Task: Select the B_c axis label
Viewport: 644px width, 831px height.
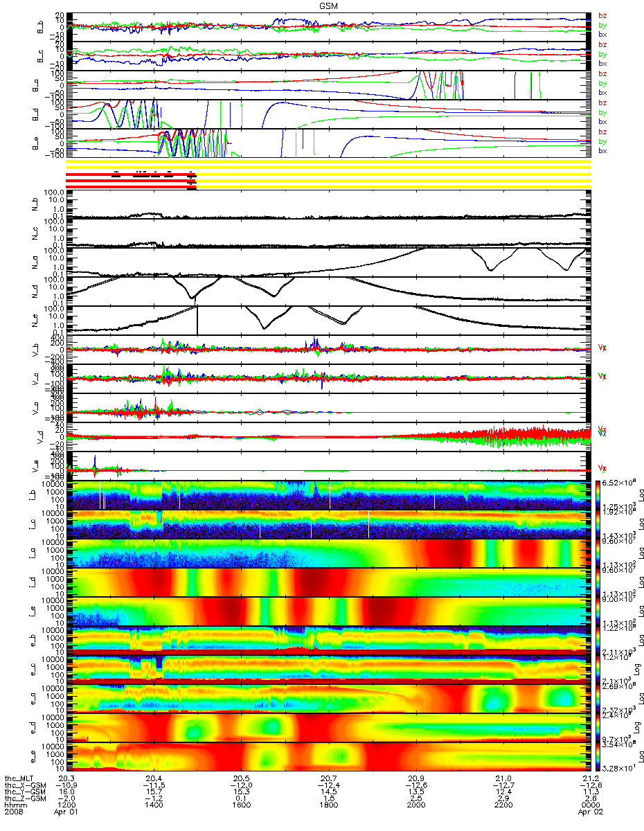Action: pos(41,56)
